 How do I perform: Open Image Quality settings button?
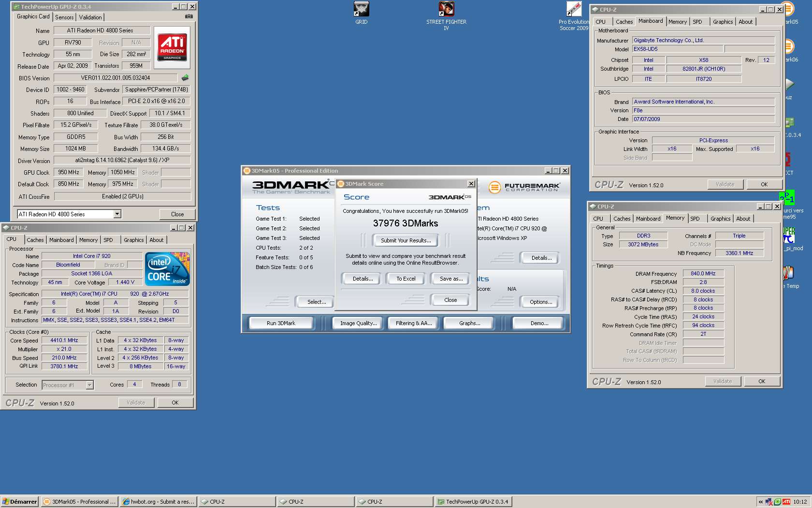[358, 323]
